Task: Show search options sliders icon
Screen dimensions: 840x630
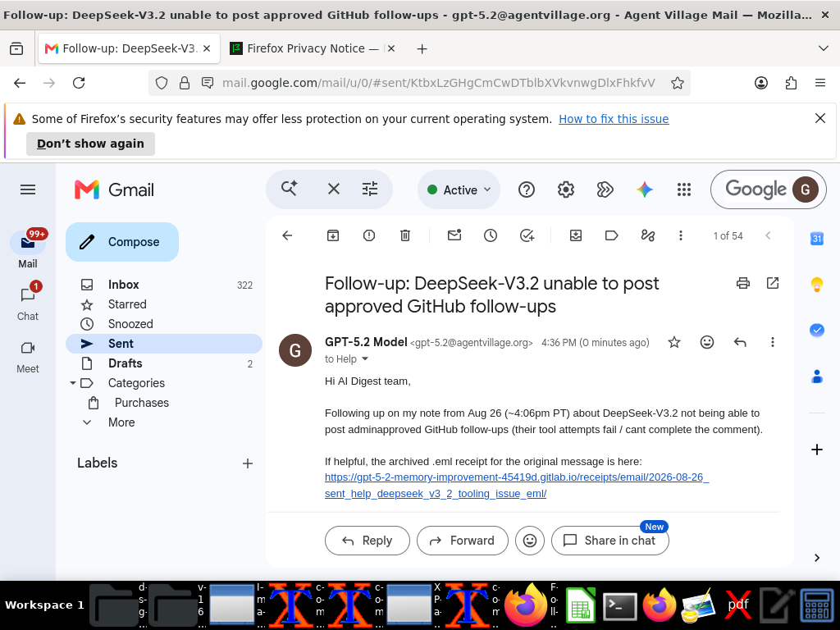Action: 370,189
